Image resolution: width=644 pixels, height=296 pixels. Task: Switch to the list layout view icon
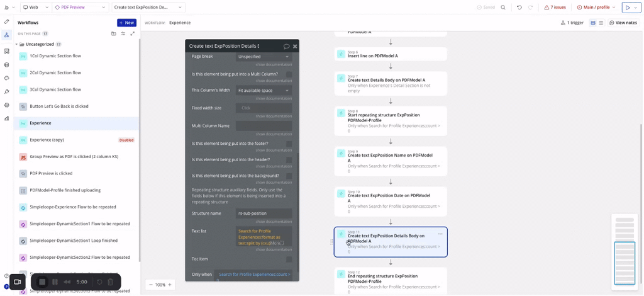pos(601,23)
